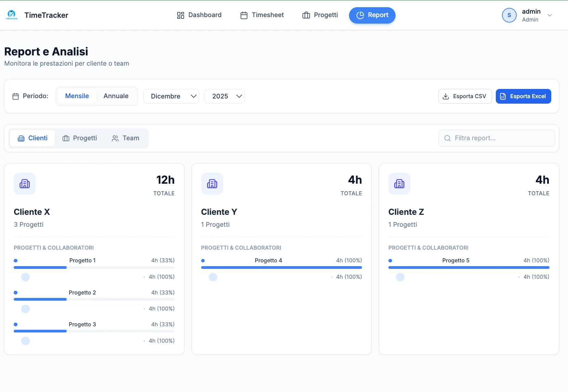Click the Progetto 1 progress bar
The height and width of the screenshot is (392, 568).
[94, 267]
